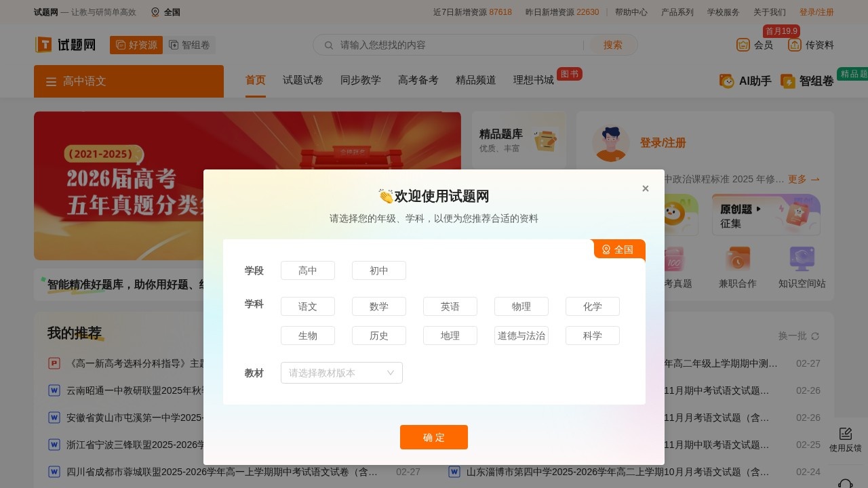Open the 会员 membership crown icon
The width and height of the screenshot is (868, 488).
[x=743, y=45]
